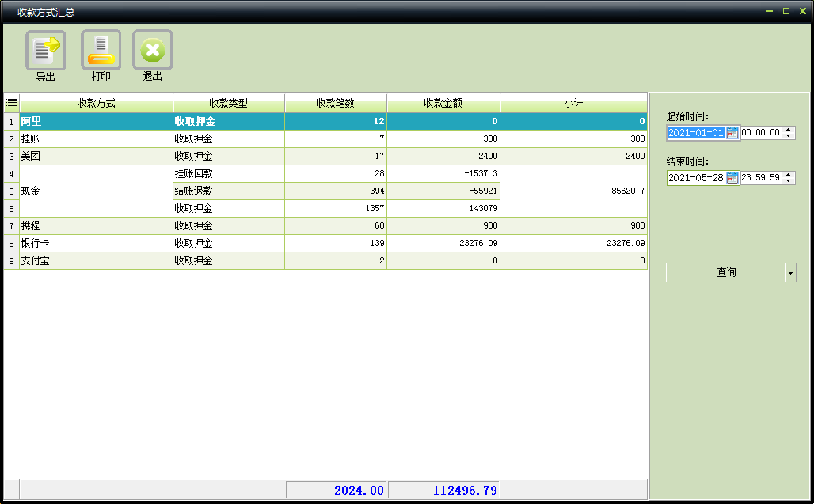814x504 pixels.
Task: Click the grid selector icon in table corner
Action: pos(12,103)
